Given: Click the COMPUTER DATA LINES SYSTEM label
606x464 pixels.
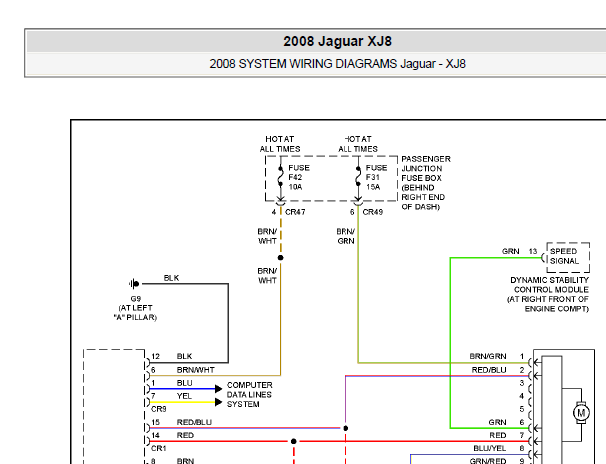Looking at the screenshot, I should (x=249, y=394).
